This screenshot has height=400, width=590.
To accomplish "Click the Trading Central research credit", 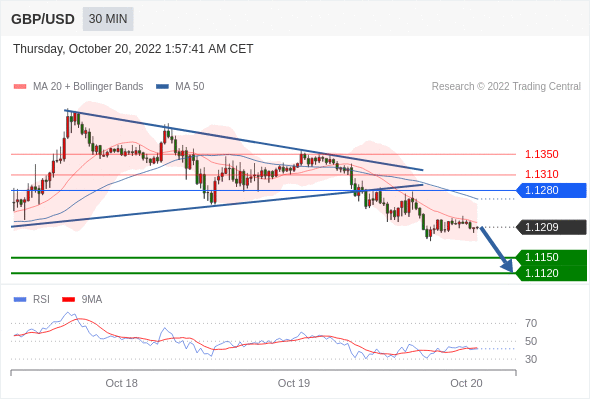I will point(506,87).
